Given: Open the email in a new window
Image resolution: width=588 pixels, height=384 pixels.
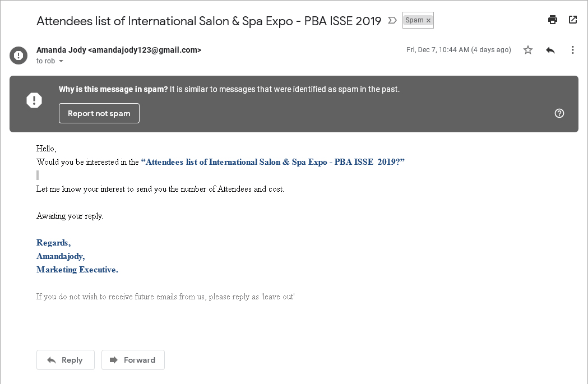Looking at the screenshot, I should tap(573, 19).
